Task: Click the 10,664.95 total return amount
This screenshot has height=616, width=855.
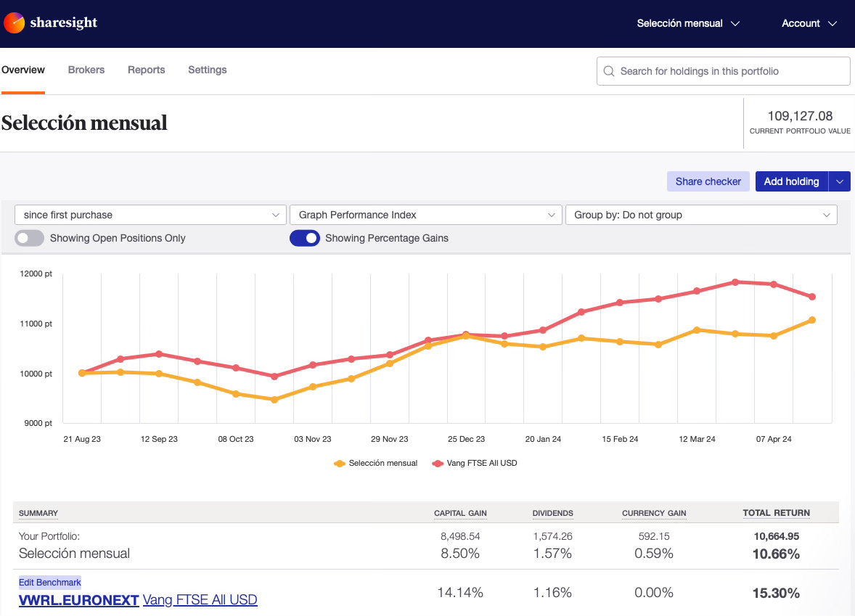Action: coord(776,536)
